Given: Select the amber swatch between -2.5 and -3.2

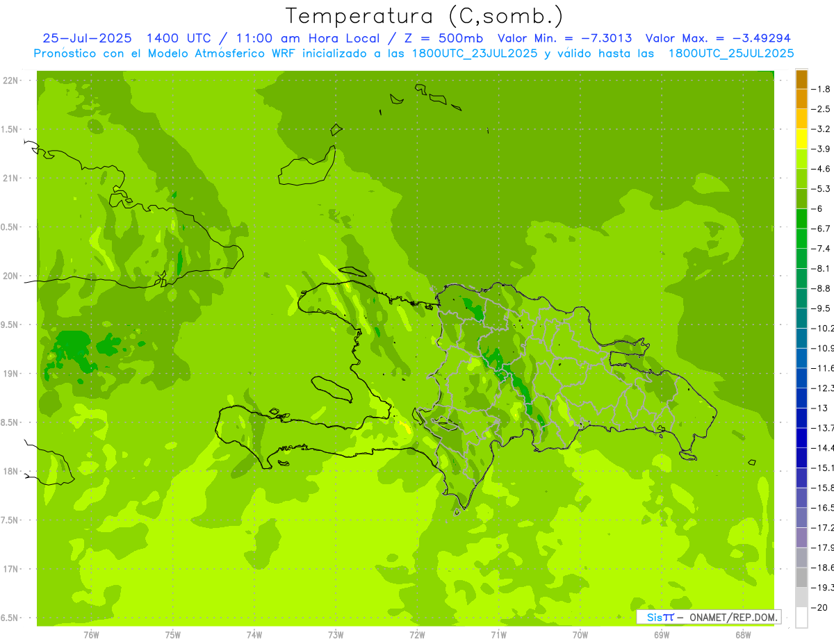Looking at the screenshot, I should (x=801, y=119).
